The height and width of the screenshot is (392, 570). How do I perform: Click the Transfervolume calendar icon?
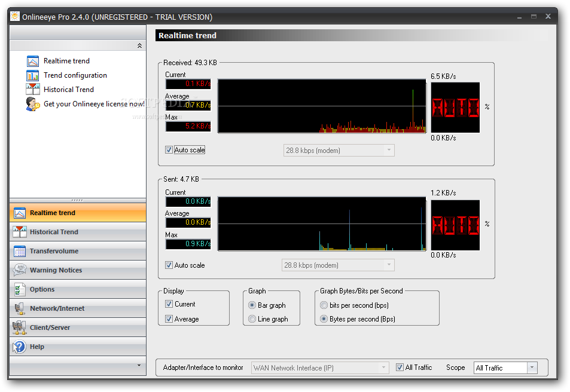[x=20, y=251]
